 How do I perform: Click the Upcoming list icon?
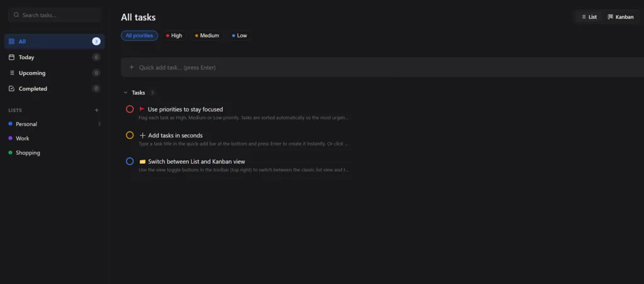[11, 73]
